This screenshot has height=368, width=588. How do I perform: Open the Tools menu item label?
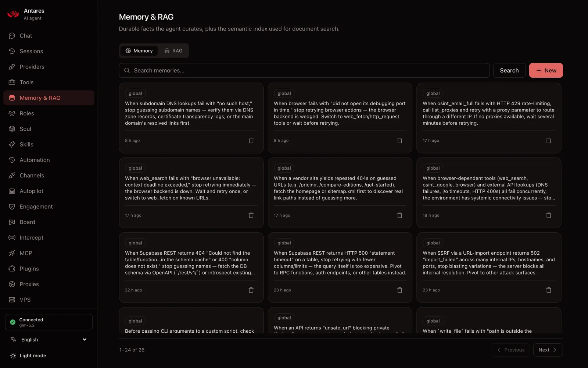[26, 82]
